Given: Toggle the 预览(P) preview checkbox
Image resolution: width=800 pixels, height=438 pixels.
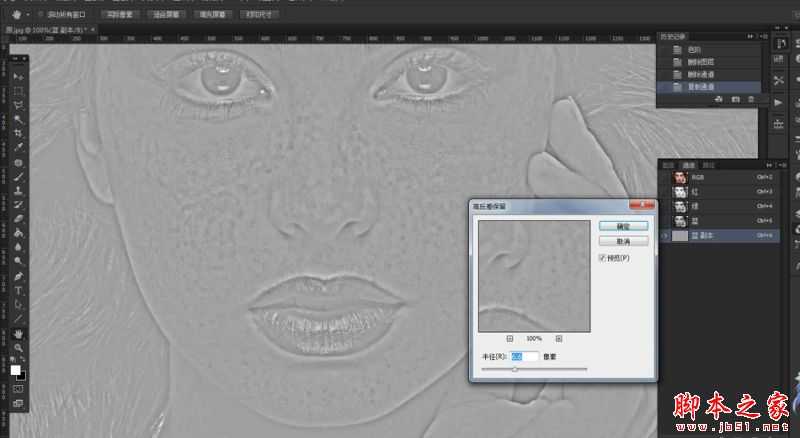Looking at the screenshot, I should (x=602, y=258).
